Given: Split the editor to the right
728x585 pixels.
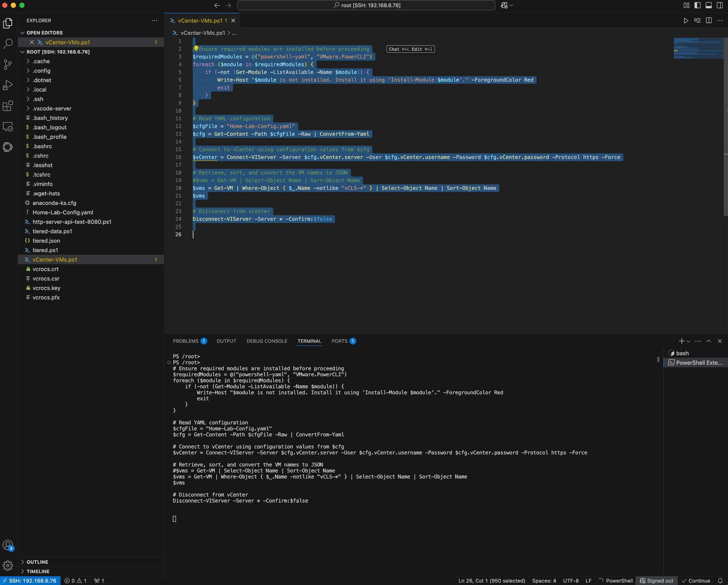Looking at the screenshot, I should point(708,20).
